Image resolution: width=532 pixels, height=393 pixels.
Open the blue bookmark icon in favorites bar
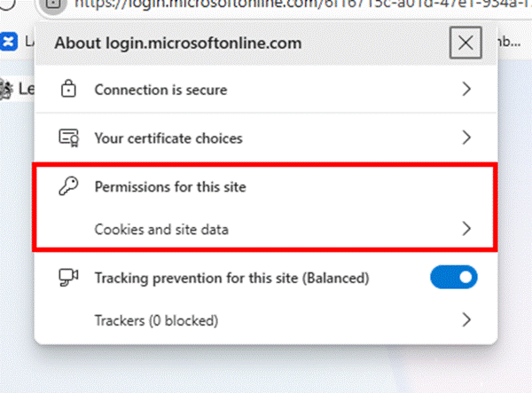(x=8, y=42)
